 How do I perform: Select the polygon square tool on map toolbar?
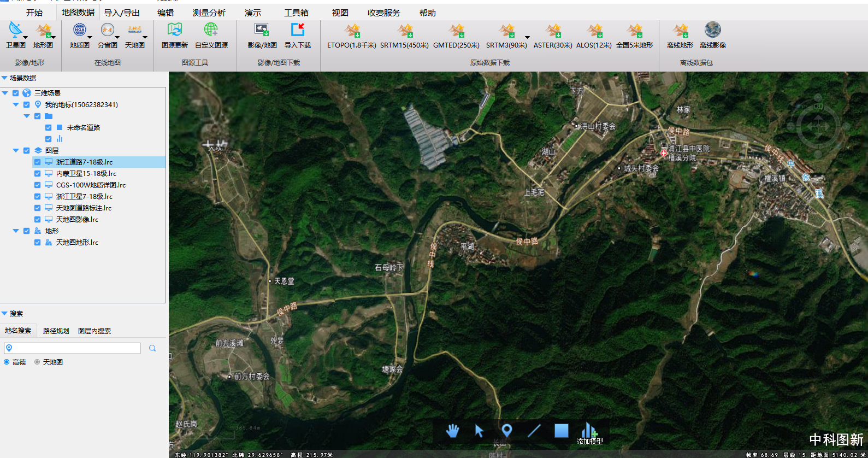point(562,431)
